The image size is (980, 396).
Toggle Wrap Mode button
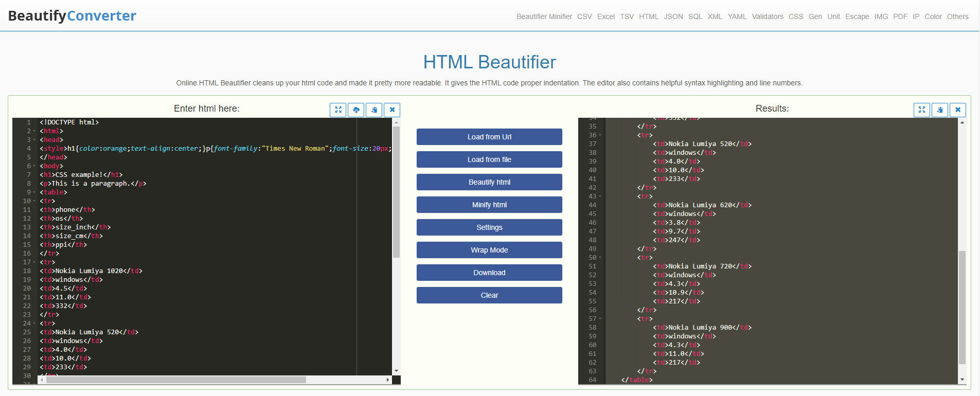(489, 250)
